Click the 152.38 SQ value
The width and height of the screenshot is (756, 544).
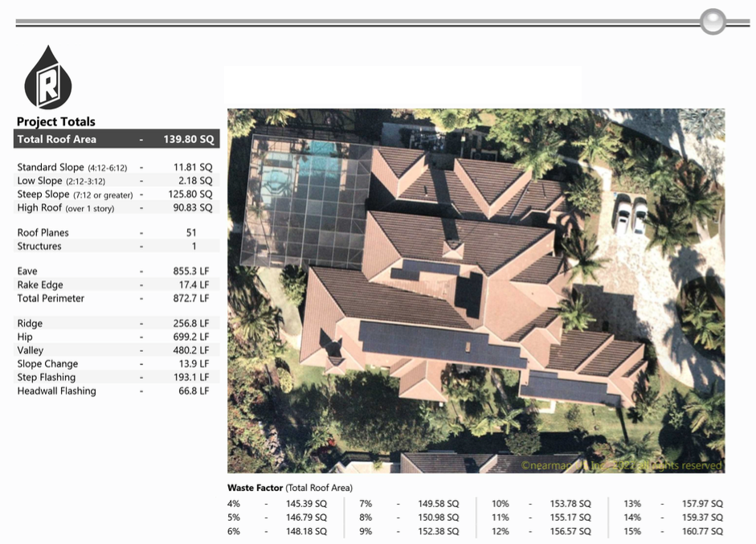(x=439, y=531)
